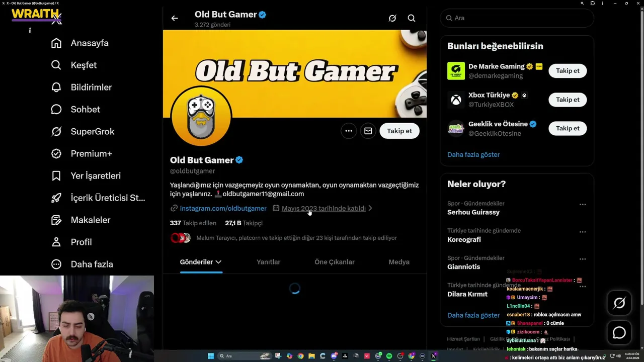Open X app in the taskbar

coord(433,356)
